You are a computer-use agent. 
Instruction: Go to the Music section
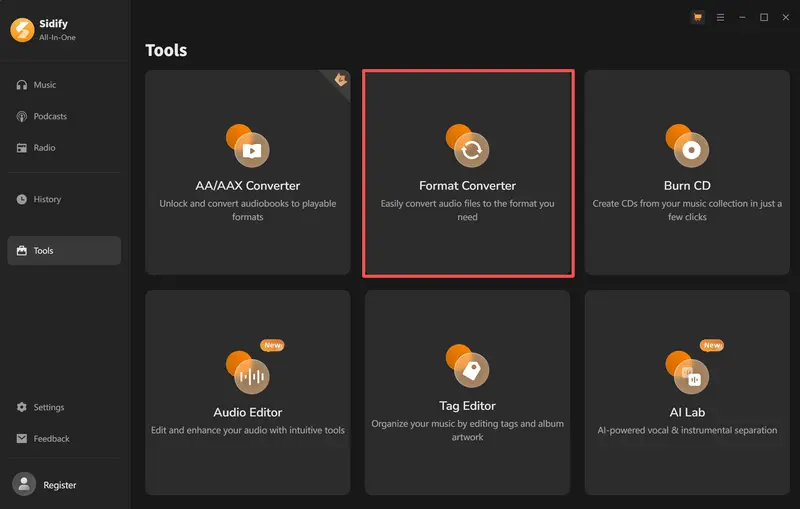click(x=64, y=85)
